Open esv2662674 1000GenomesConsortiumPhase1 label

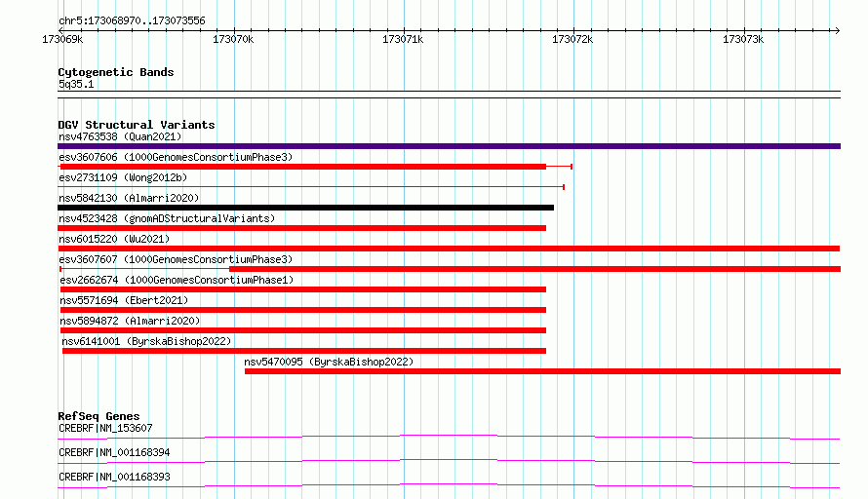point(177,280)
